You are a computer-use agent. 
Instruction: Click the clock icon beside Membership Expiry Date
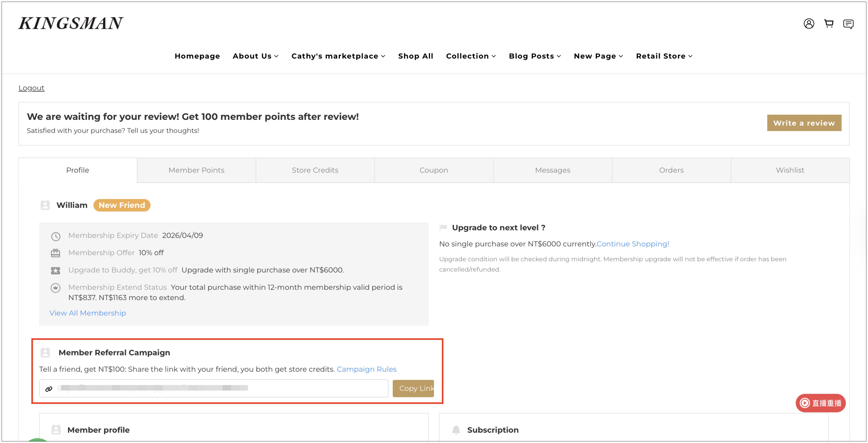click(x=56, y=236)
